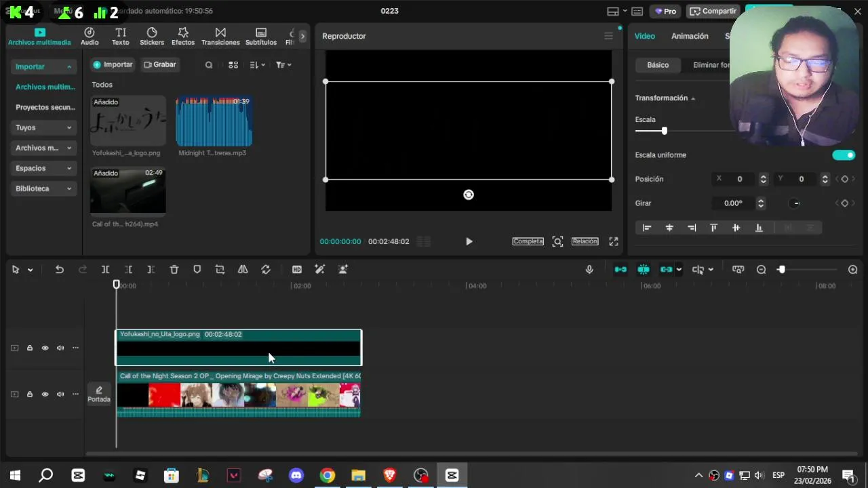Click undo arrow in timeline toolbar

coord(60,270)
